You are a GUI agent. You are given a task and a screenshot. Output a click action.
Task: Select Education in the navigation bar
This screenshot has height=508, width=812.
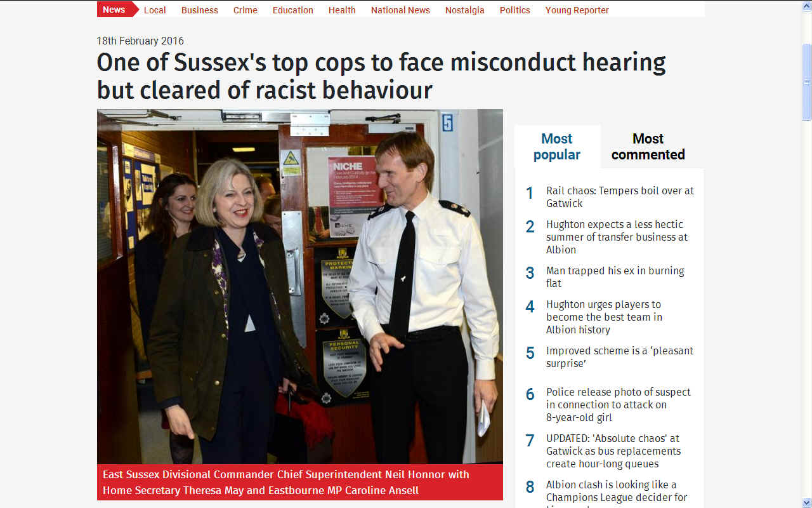point(293,10)
